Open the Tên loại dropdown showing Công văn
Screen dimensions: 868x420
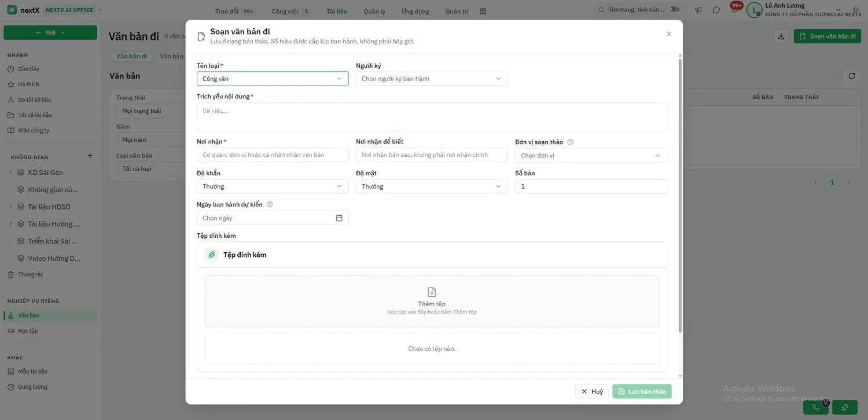click(x=273, y=79)
